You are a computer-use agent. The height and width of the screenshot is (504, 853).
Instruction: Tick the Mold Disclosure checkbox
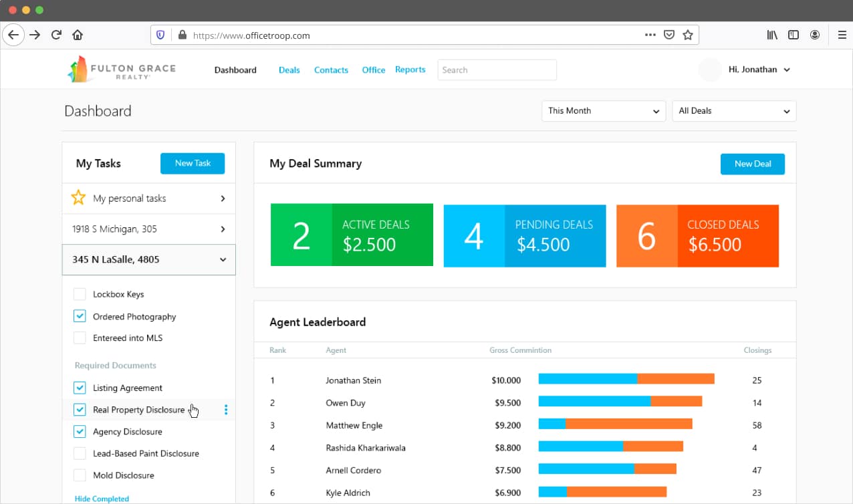tap(80, 475)
